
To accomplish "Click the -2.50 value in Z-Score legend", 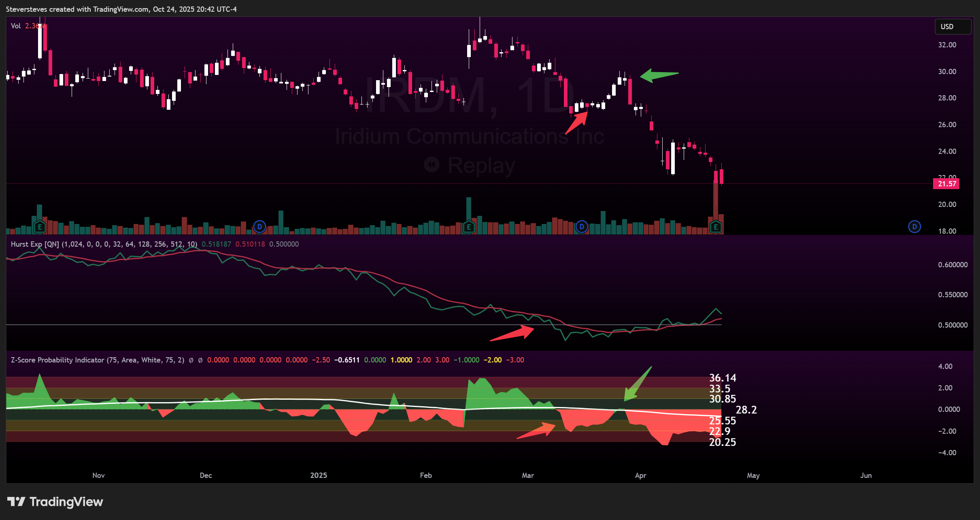I will (321, 360).
